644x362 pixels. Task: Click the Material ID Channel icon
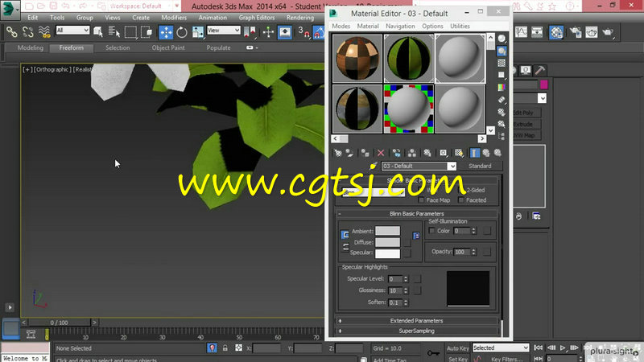(x=444, y=153)
